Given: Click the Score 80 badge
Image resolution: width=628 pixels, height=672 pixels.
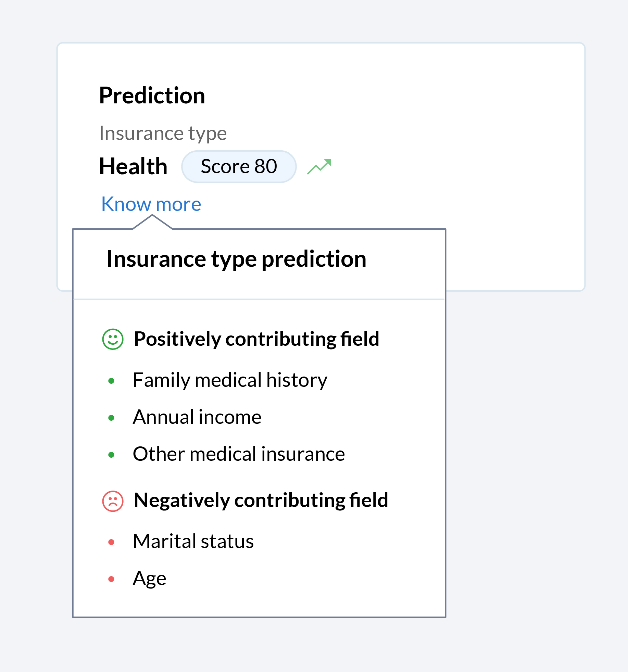Looking at the screenshot, I should (239, 167).
